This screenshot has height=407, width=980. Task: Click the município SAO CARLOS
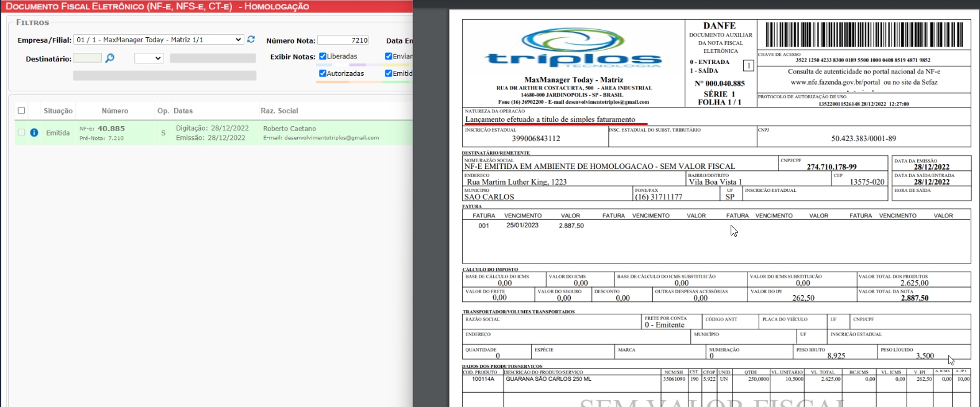tap(489, 197)
